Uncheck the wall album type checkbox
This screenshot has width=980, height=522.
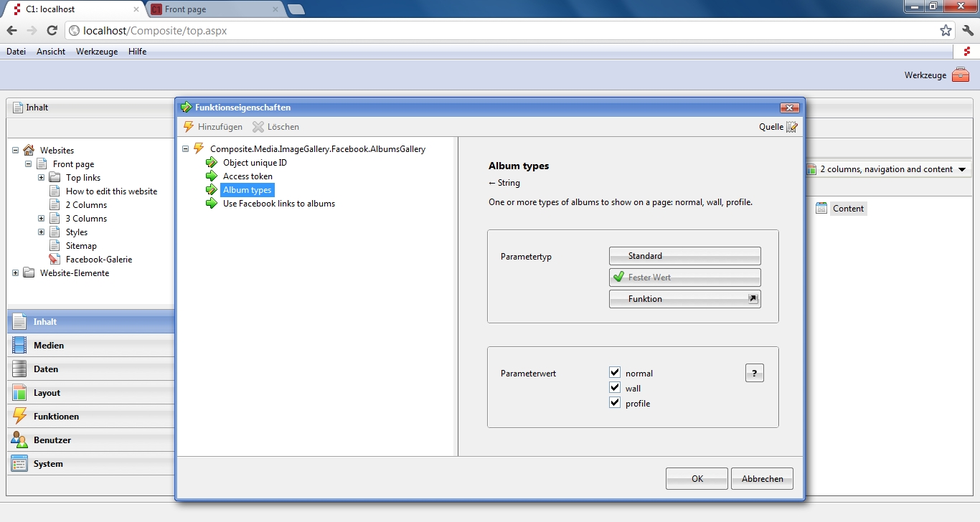tap(615, 388)
